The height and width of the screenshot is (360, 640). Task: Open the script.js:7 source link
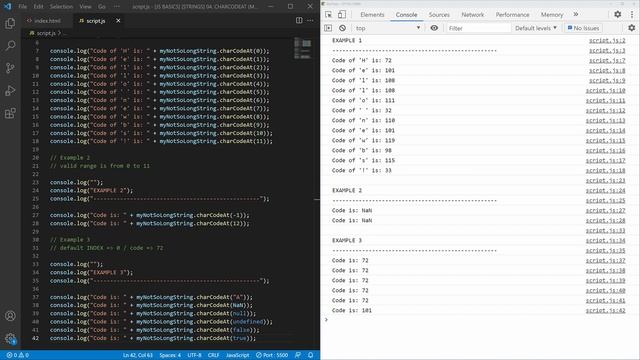click(x=607, y=60)
